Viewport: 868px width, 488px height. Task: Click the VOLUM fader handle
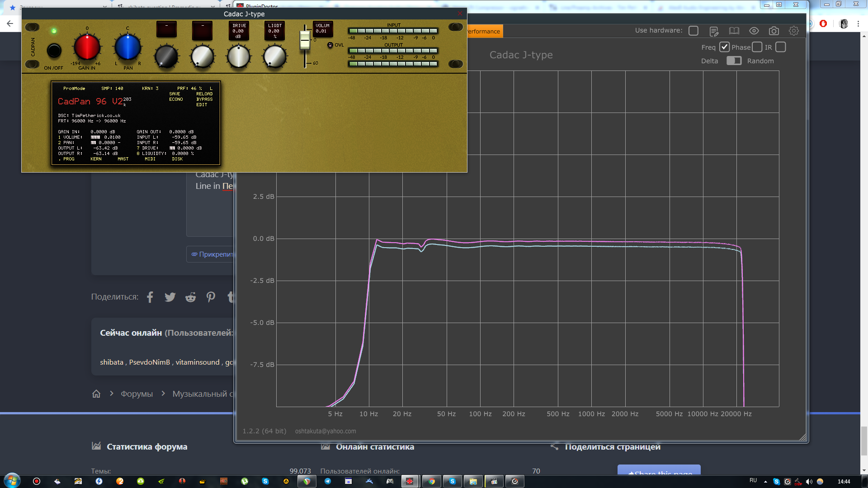click(305, 41)
